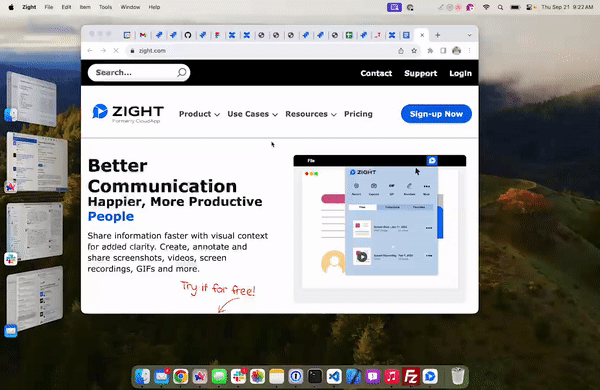Launch FileZilla from the dock
Image resolution: width=600 pixels, height=390 pixels.
tap(411, 377)
